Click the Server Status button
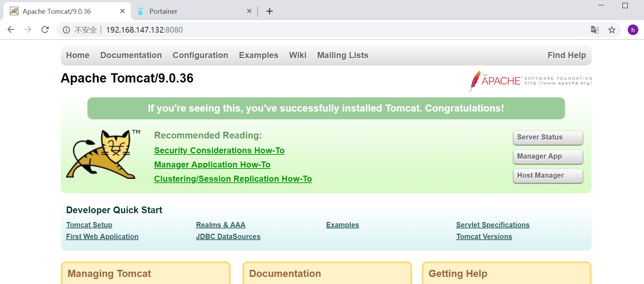This screenshot has width=644, height=284. pos(548,137)
